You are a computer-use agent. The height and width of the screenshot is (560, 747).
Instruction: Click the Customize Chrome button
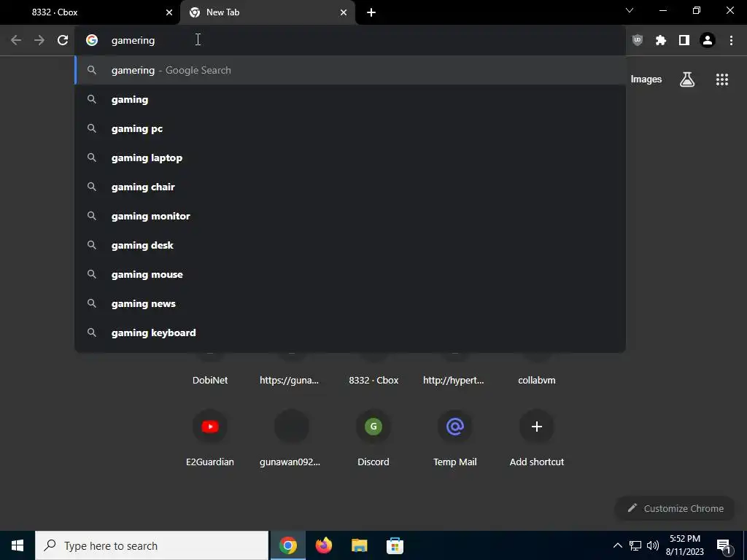(x=675, y=508)
